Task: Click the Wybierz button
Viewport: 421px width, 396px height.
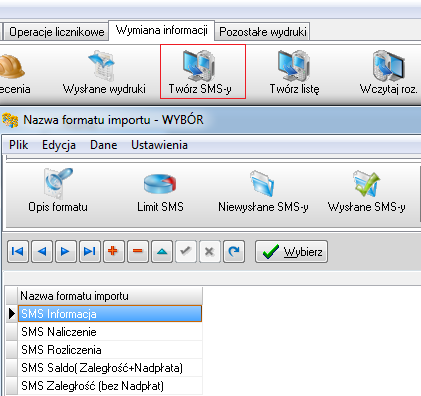Action: tap(291, 251)
